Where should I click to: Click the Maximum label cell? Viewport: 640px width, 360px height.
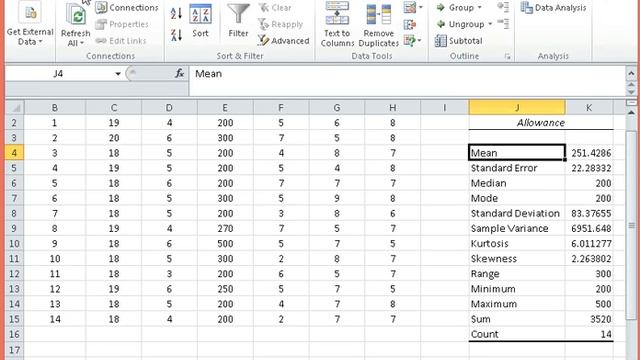(x=517, y=304)
